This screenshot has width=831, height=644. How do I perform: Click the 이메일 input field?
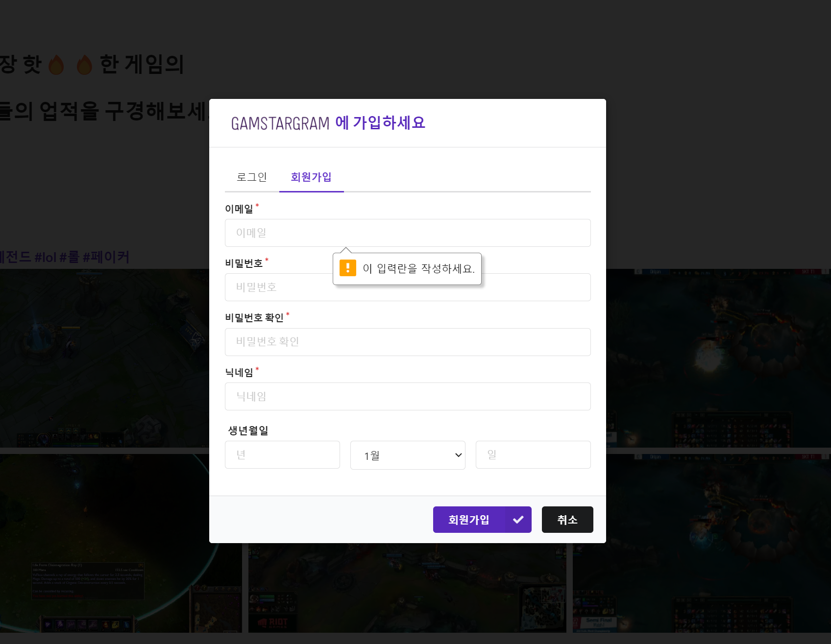(408, 233)
